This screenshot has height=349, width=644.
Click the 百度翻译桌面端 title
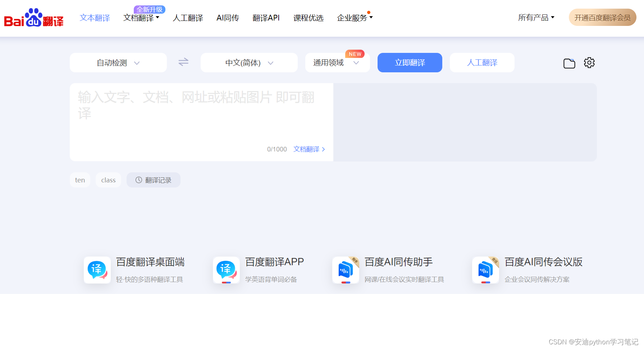click(150, 262)
